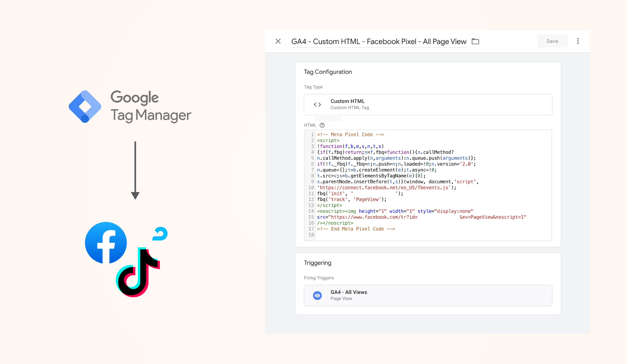Click the Google Tag Manager diamond logo
626x364 pixels.
85,106
